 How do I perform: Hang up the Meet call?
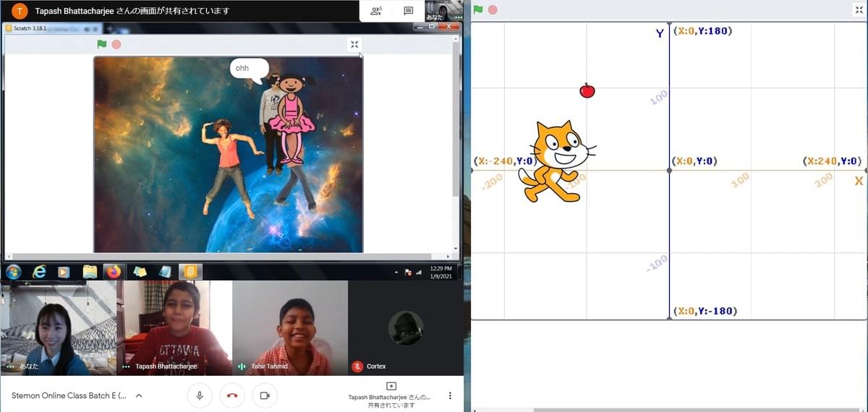[232, 395]
